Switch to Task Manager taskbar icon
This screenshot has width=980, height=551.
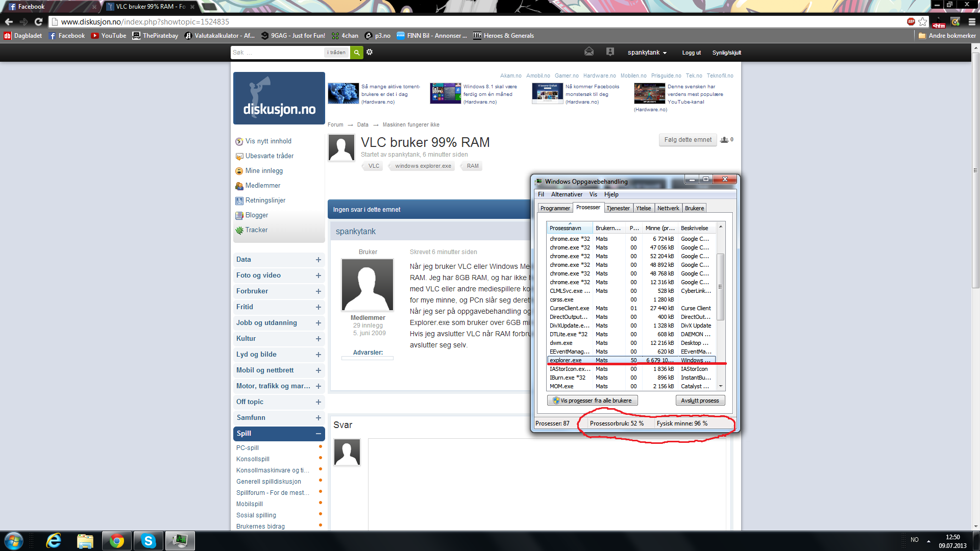(x=180, y=541)
